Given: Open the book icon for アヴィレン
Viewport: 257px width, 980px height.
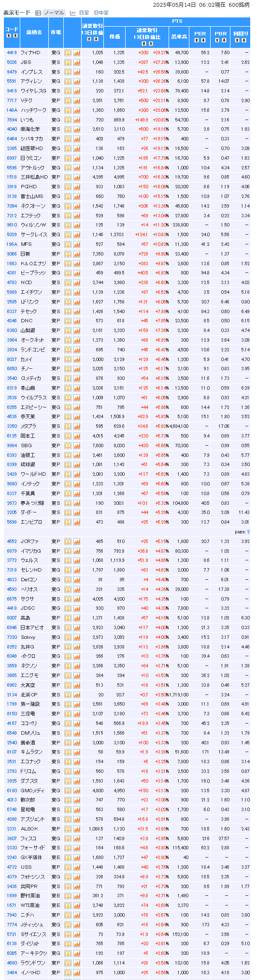Looking at the screenshot, I should point(68,81).
